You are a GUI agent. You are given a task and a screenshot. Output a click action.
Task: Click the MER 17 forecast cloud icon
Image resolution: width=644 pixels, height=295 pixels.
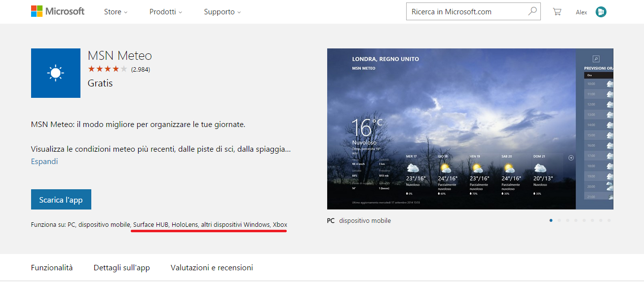click(x=413, y=168)
